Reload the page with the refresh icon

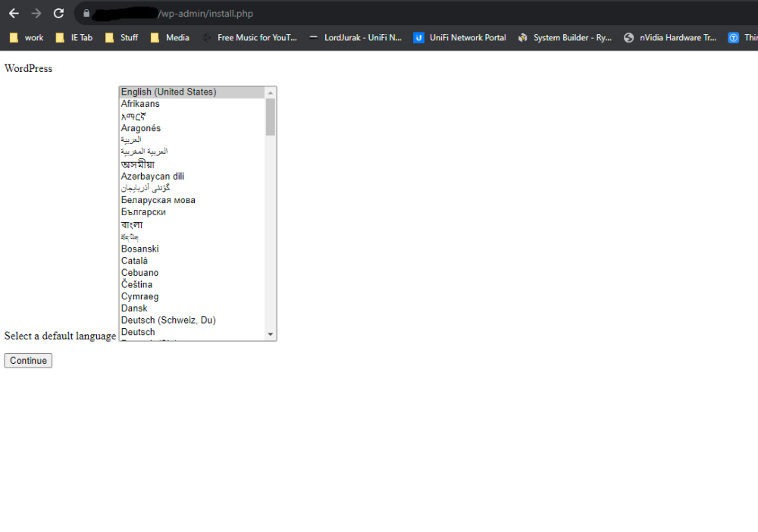tap(58, 14)
